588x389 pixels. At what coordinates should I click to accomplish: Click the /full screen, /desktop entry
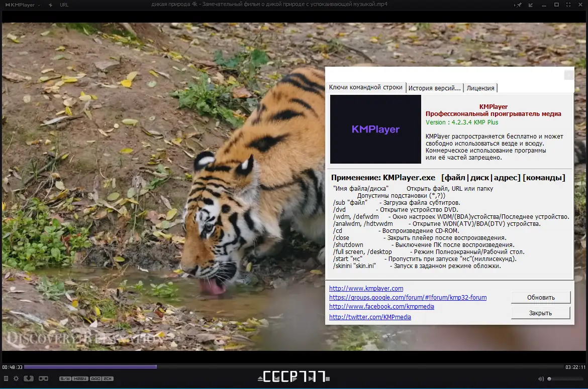pos(429,252)
